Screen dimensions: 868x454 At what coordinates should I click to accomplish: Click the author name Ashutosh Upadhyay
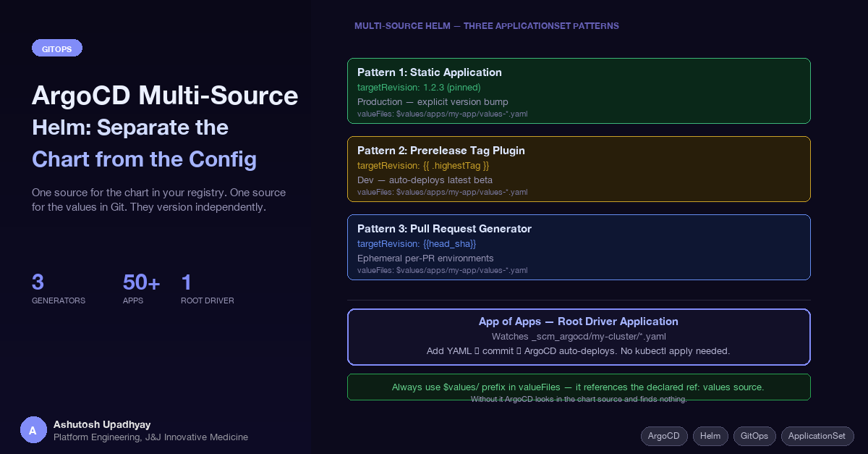point(102,424)
